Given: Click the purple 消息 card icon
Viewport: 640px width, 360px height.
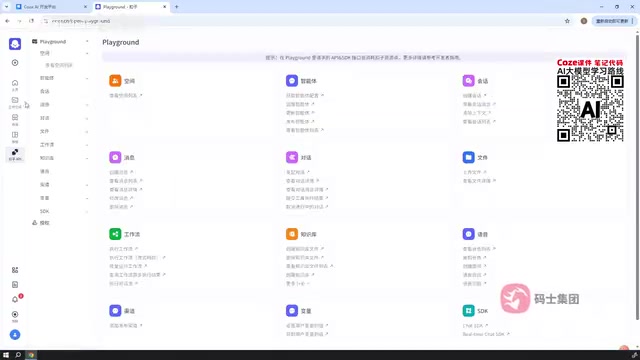Looking at the screenshot, I should pyautogui.click(x=115, y=157).
